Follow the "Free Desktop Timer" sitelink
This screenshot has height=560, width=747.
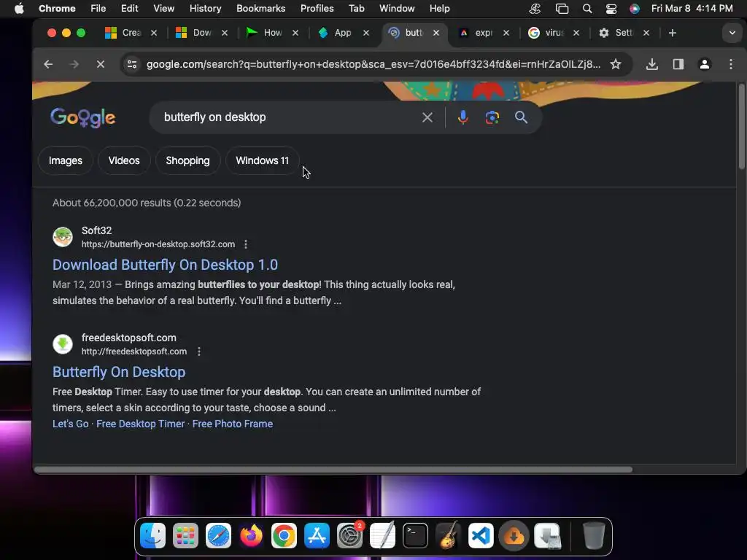(x=140, y=424)
